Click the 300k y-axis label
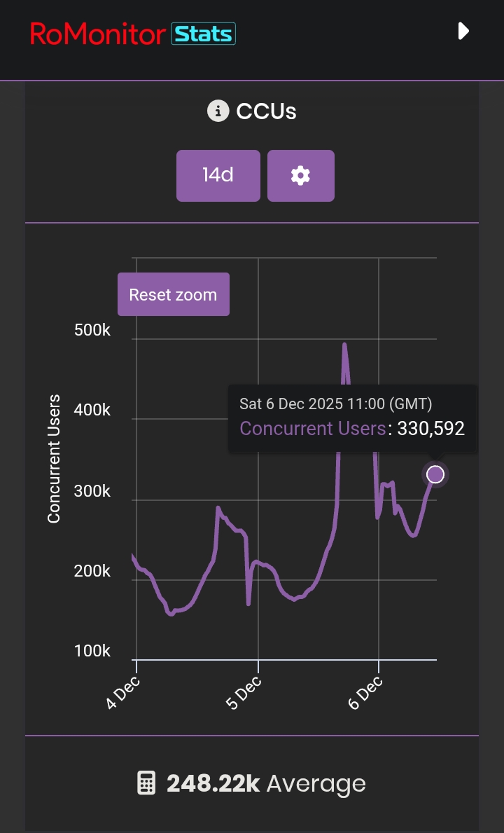504x833 pixels. (92, 491)
